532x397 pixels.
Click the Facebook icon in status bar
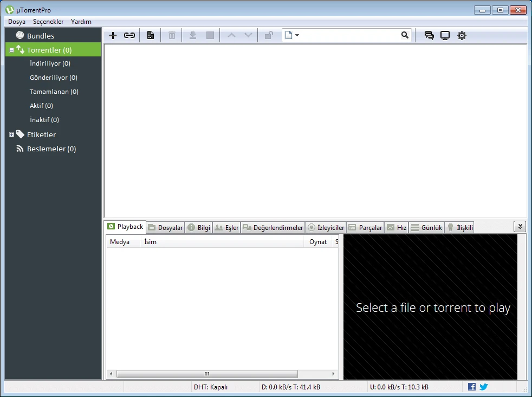(x=472, y=387)
